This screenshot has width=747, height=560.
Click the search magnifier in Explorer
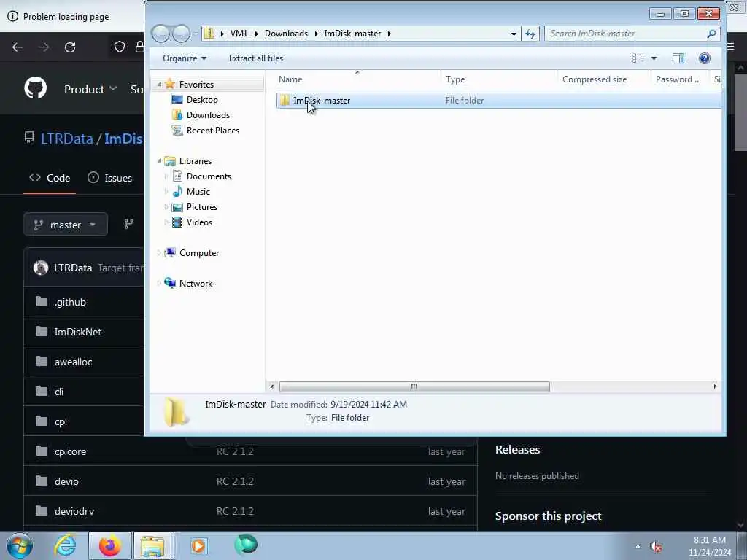click(x=711, y=34)
